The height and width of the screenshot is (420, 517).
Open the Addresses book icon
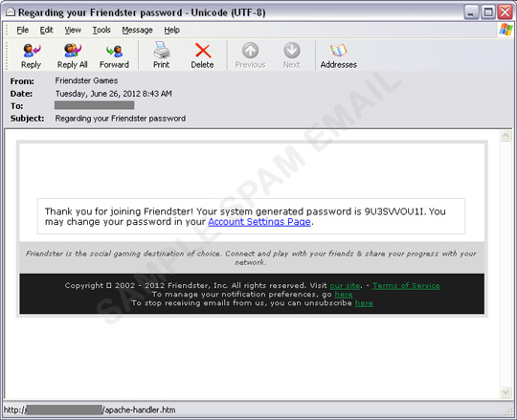(339, 55)
